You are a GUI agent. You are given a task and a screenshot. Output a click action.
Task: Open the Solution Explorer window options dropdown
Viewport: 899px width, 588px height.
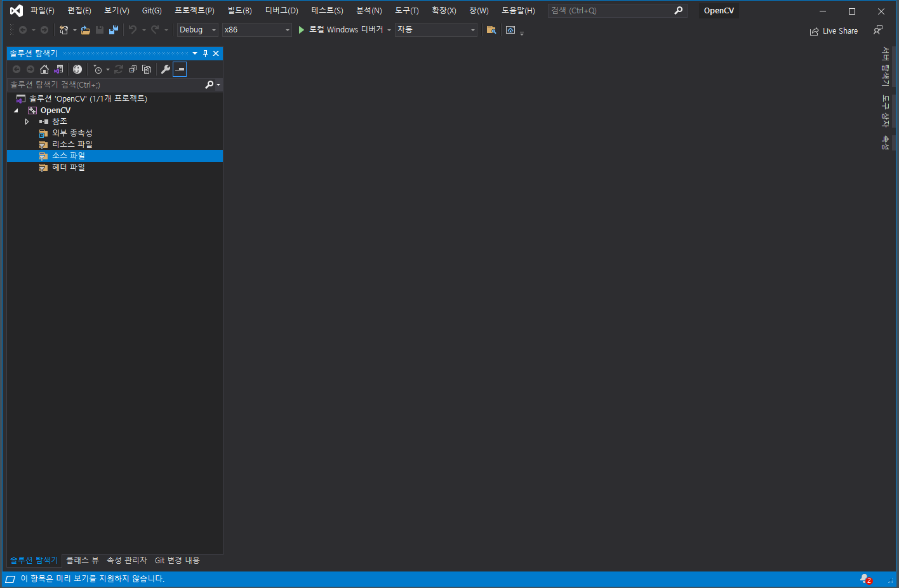click(195, 53)
